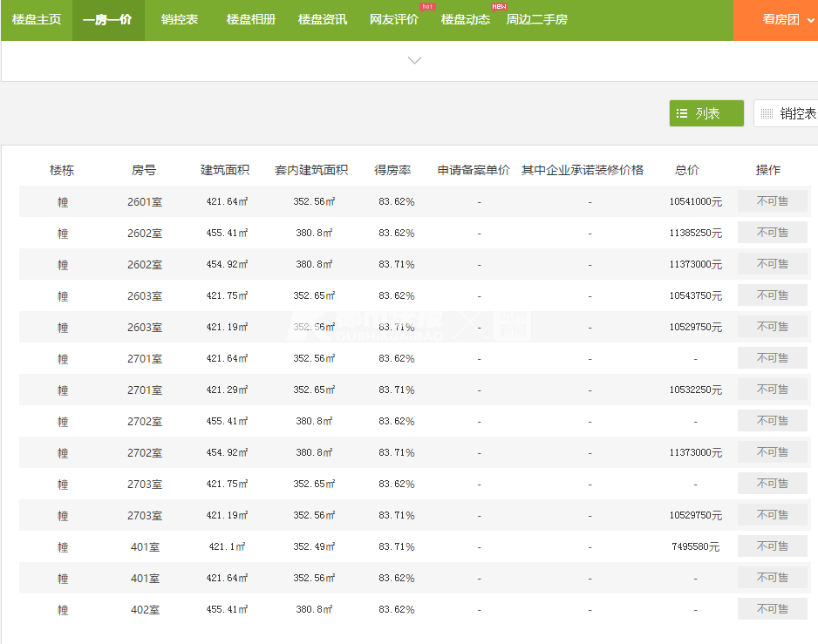This screenshot has width=818, height=644.
Task: Open the 楼盘主页 navigation tab
Action: tap(37, 20)
